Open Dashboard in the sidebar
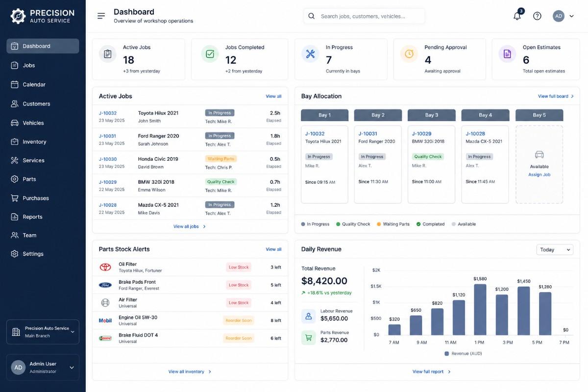This screenshot has height=392, width=588. coord(43,46)
